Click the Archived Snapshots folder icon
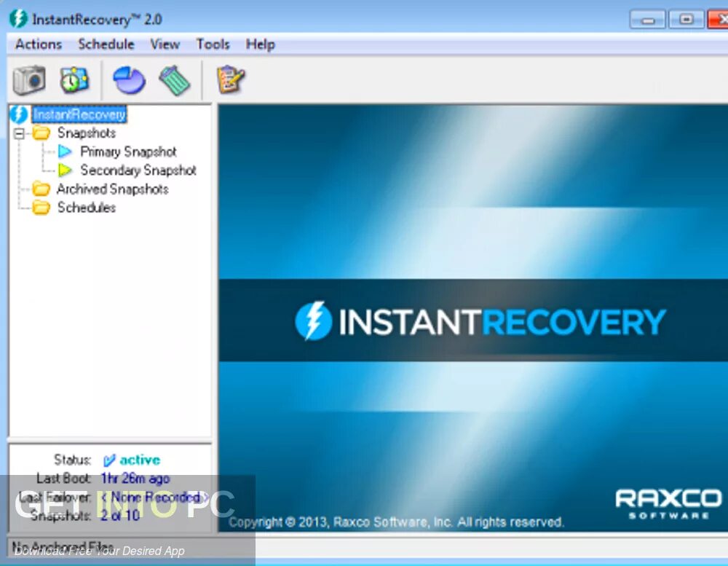Screen dimensions: 728x566 tap(41, 189)
